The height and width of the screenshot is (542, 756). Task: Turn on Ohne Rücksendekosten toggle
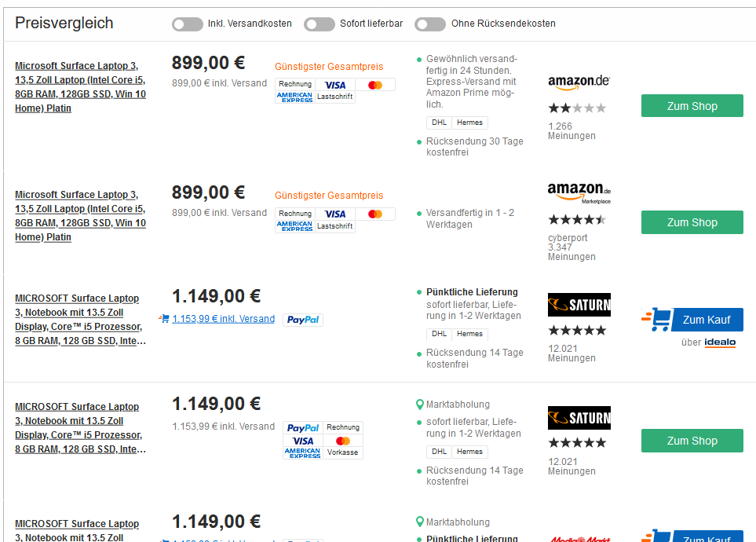[x=430, y=24]
